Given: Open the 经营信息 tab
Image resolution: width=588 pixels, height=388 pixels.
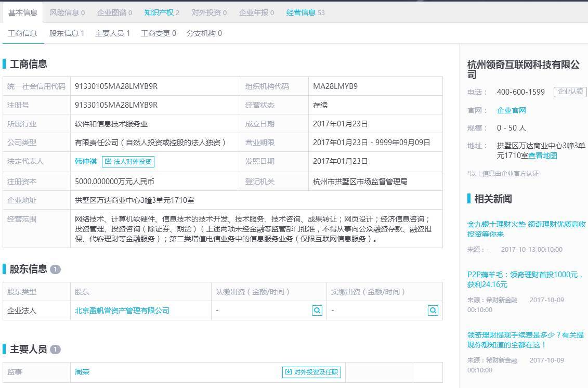Looking at the screenshot, I should click(305, 12).
